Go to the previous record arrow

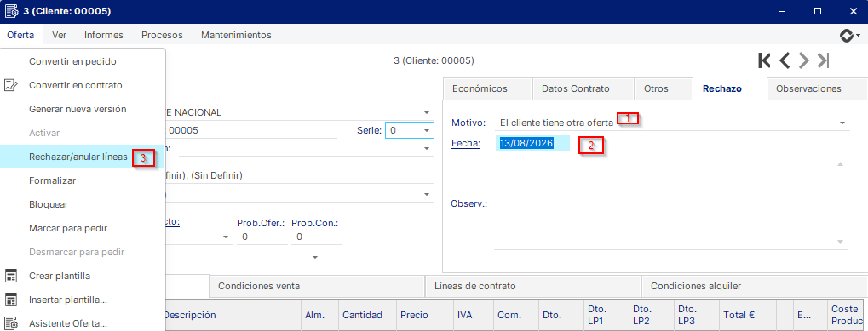785,60
